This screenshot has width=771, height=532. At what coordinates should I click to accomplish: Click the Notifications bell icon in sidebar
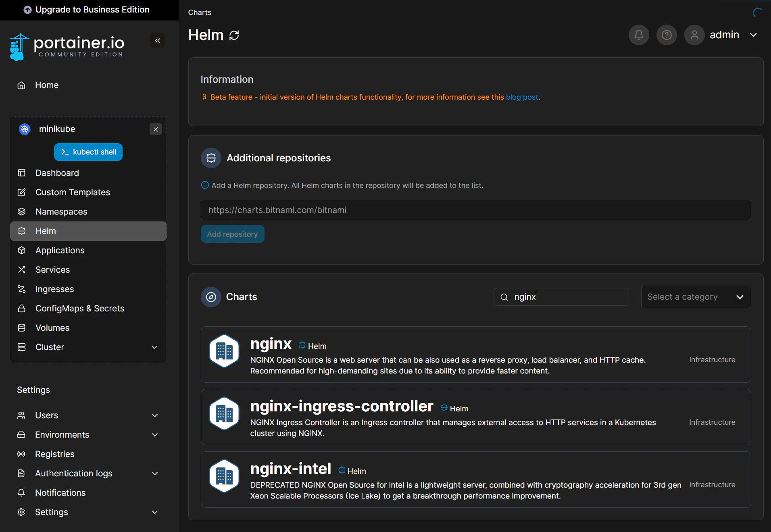click(x=21, y=493)
